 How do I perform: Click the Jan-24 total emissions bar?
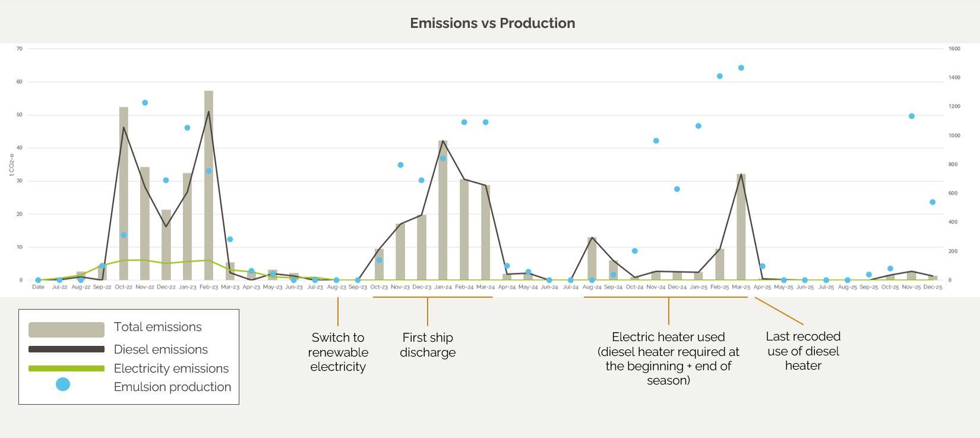tap(442, 214)
